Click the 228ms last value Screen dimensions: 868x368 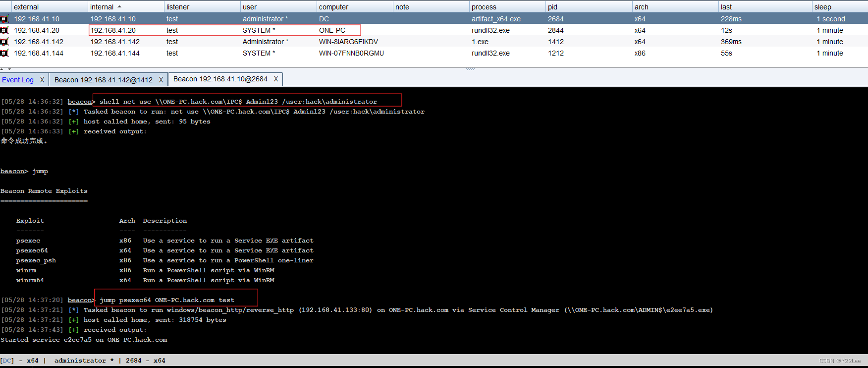(731, 19)
